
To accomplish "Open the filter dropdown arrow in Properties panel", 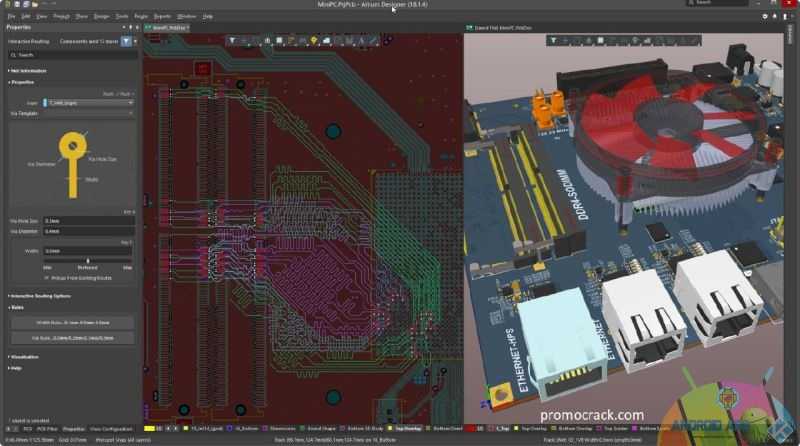I will tap(135, 41).
